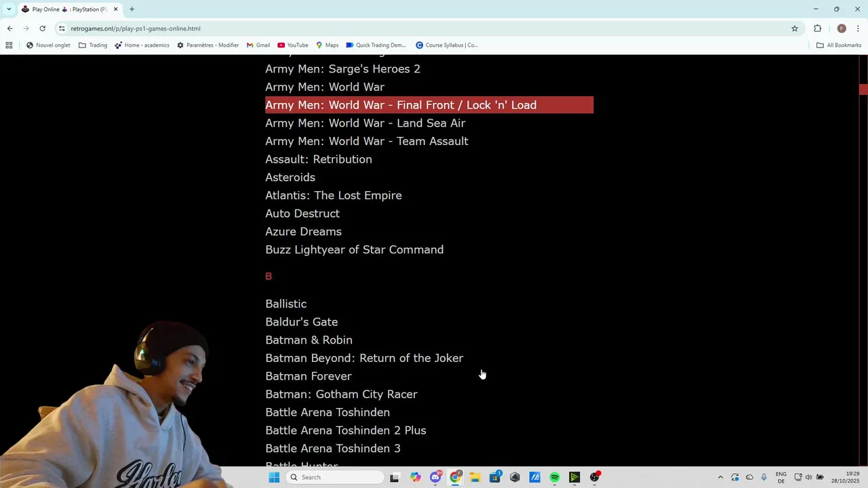The image size is (868, 488).
Task: Open Microsoft Store from the taskbar
Action: 495,477
